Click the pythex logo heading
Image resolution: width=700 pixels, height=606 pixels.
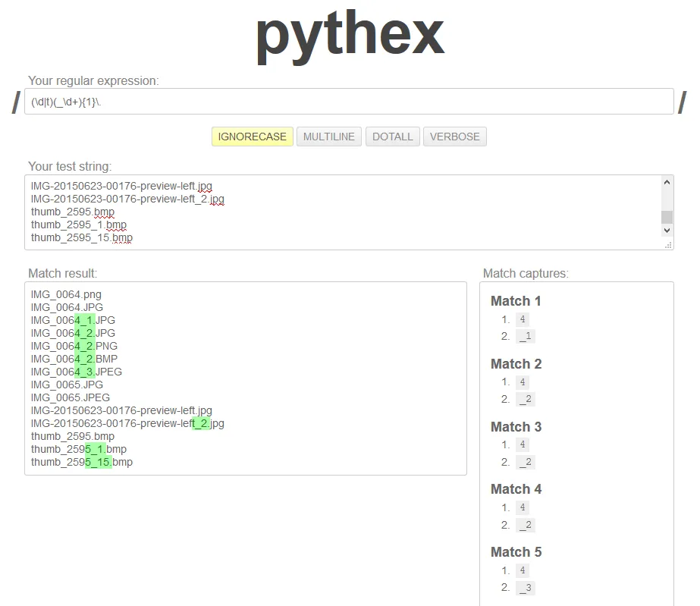[350, 36]
